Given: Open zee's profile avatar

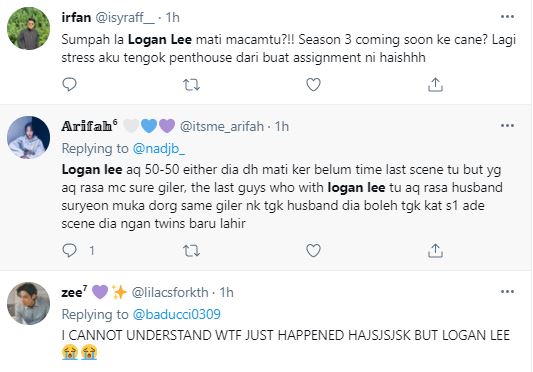Looking at the screenshot, I should point(29,303).
